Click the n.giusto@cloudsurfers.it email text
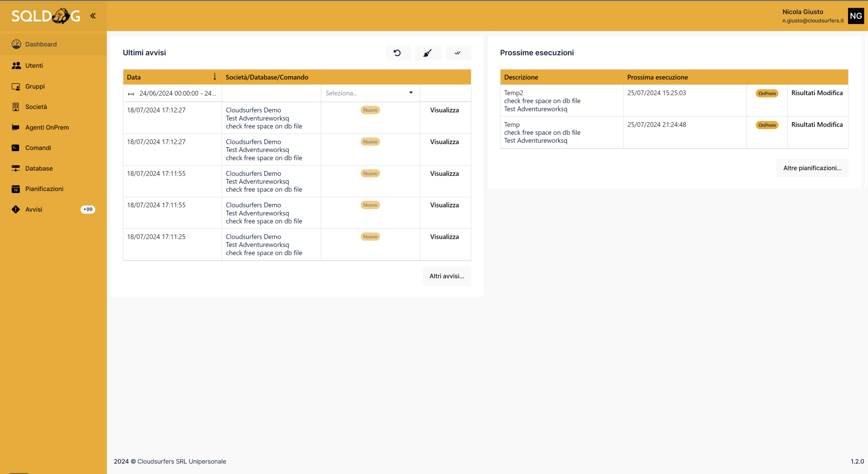The image size is (868, 474). (x=813, y=21)
